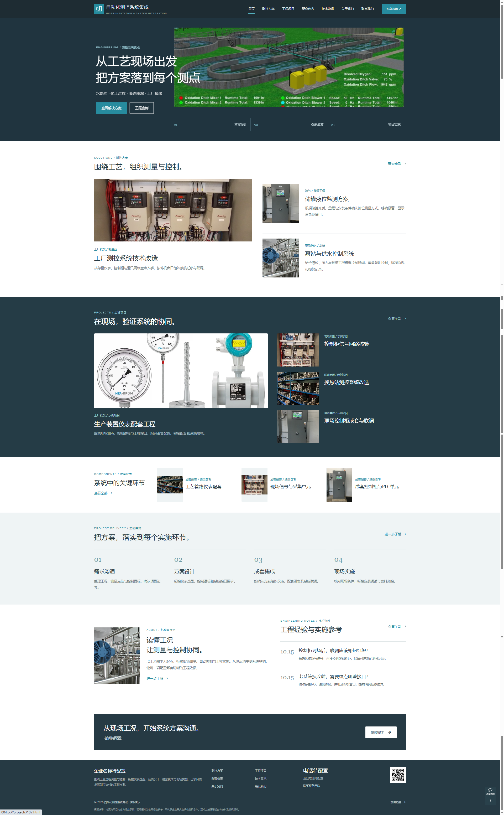Click 工程案例 outlined hero button
Image resolution: width=504 pixels, height=815 pixels.
[x=142, y=108]
